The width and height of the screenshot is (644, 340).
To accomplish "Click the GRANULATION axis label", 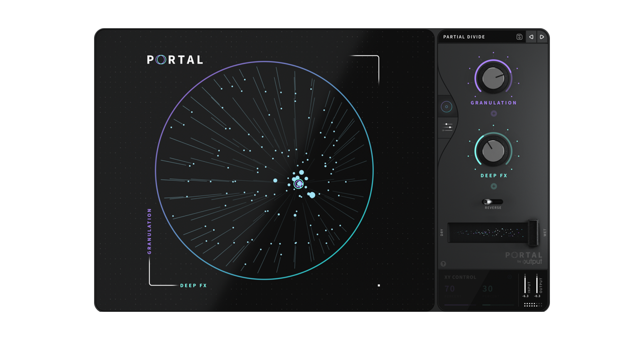I will pos(149,231).
